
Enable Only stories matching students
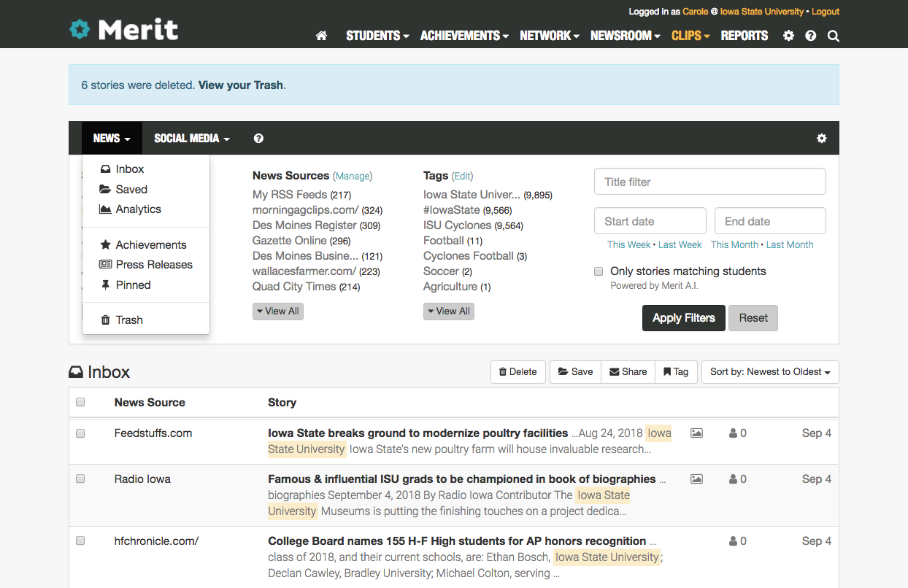pos(599,271)
